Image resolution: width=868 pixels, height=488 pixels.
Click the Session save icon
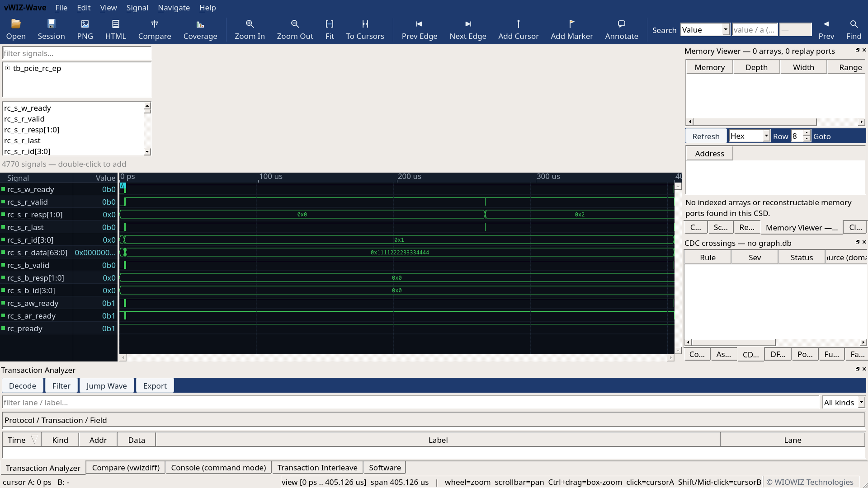[51, 29]
